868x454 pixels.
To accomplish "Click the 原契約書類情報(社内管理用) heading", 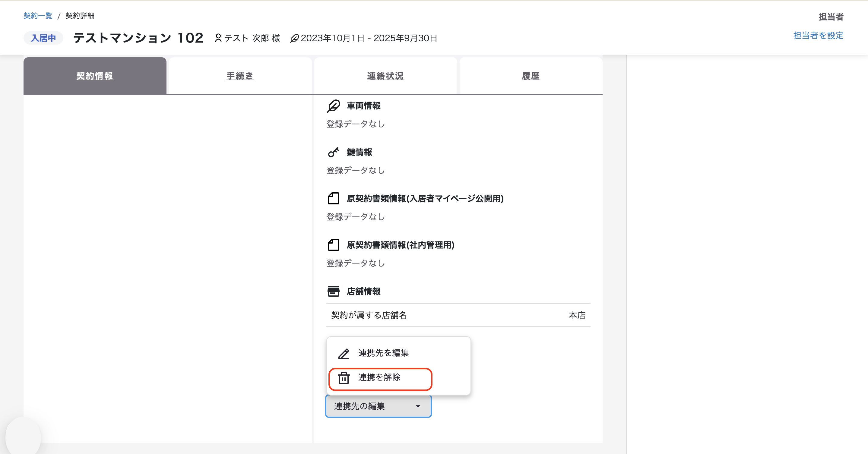I will pos(401,245).
